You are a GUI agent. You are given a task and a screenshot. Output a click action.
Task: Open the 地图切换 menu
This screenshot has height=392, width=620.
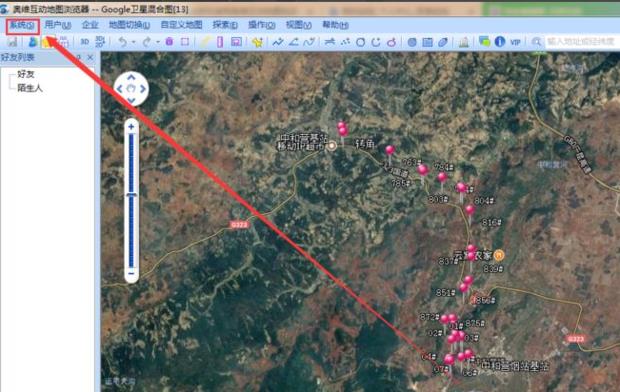(129, 25)
